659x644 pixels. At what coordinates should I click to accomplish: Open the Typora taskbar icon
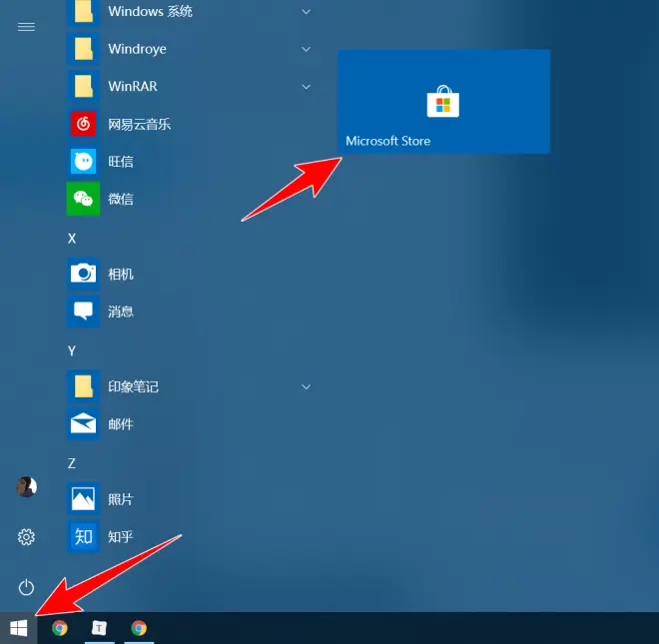click(99, 628)
